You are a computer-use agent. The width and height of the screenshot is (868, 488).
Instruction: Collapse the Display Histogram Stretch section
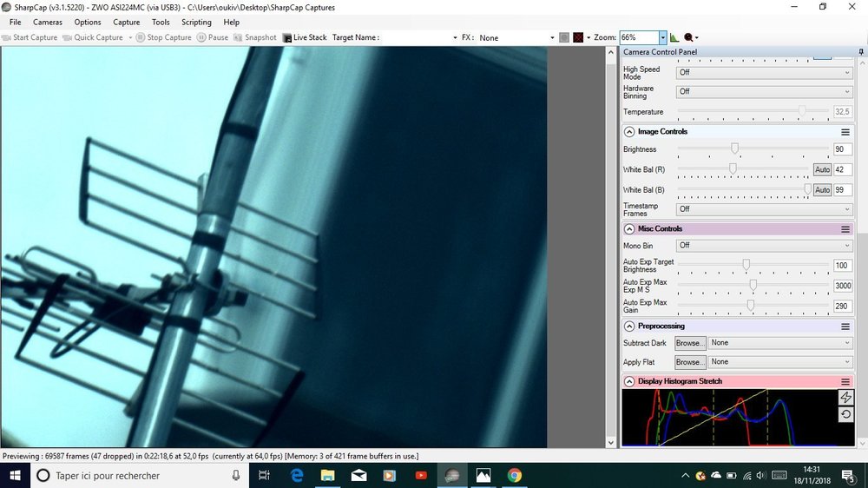pyautogui.click(x=629, y=382)
